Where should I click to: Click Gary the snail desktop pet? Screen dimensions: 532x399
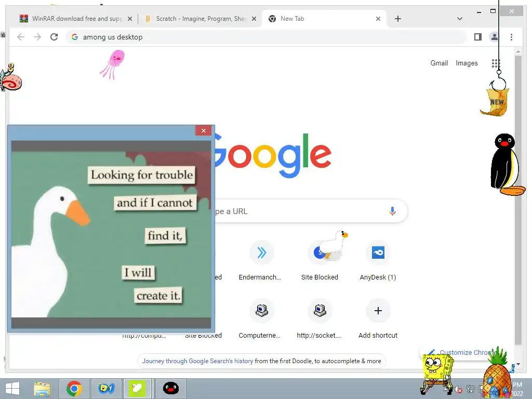click(x=11, y=77)
